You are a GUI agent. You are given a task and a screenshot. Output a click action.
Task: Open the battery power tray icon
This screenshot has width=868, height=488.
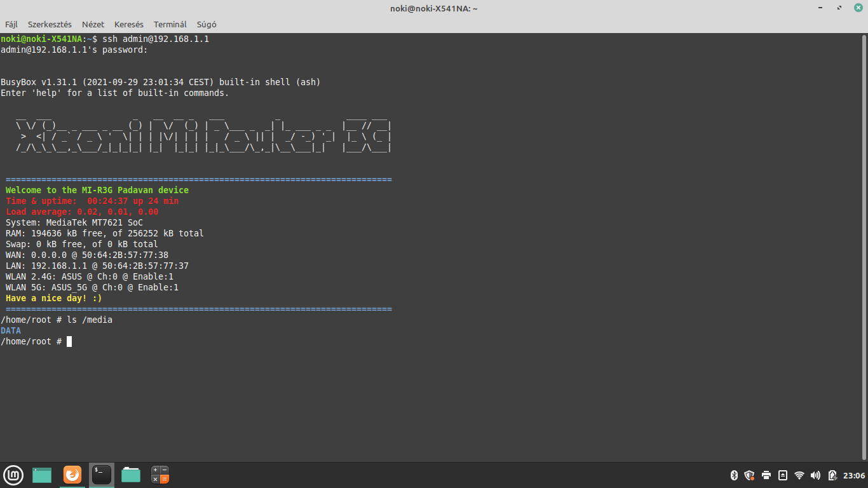(832, 475)
